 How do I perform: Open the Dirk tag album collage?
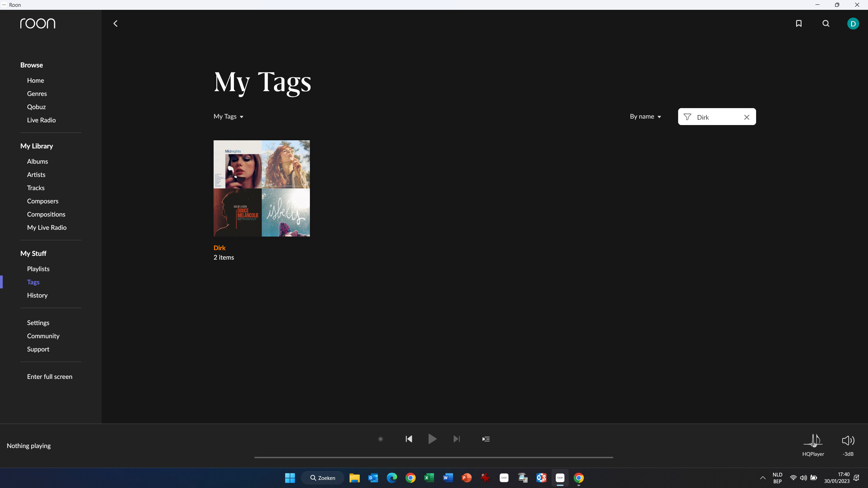[261, 188]
